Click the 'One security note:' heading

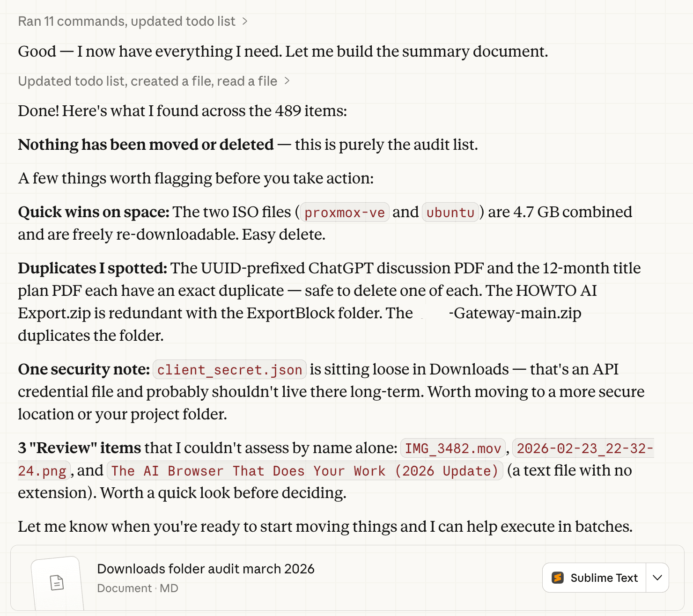tap(84, 369)
